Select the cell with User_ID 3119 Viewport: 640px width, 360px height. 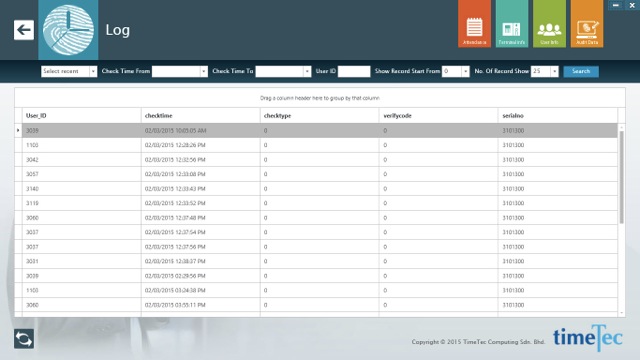82,203
